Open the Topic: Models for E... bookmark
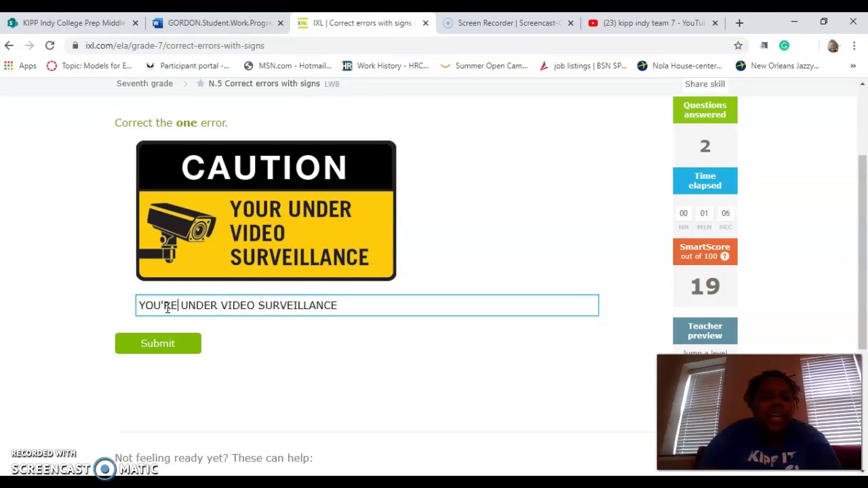The height and width of the screenshot is (488, 868). pos(89,66)
